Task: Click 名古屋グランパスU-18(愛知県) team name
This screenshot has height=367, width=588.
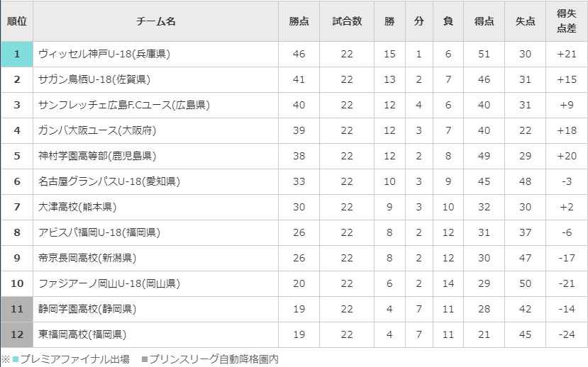Action: [109, 181]
